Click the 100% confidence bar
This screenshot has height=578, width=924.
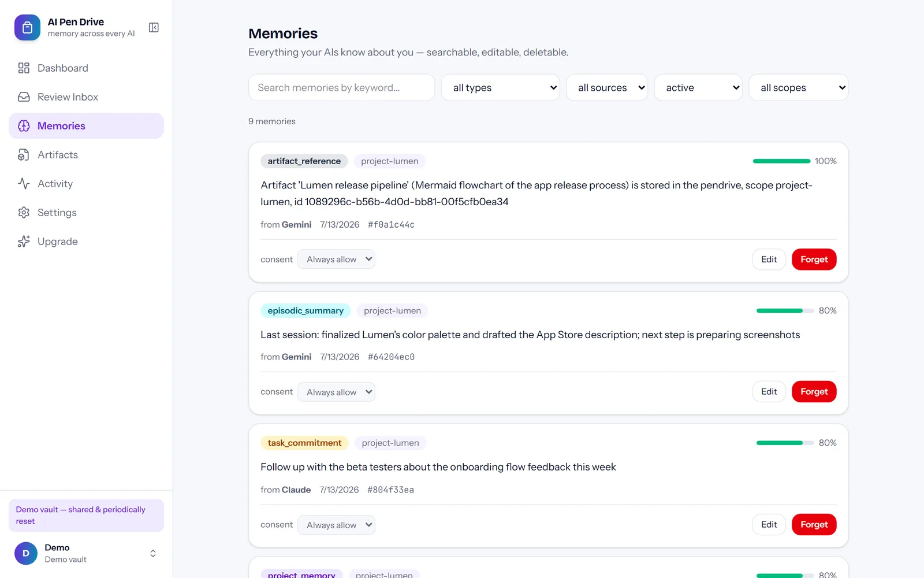coord(781,161)
